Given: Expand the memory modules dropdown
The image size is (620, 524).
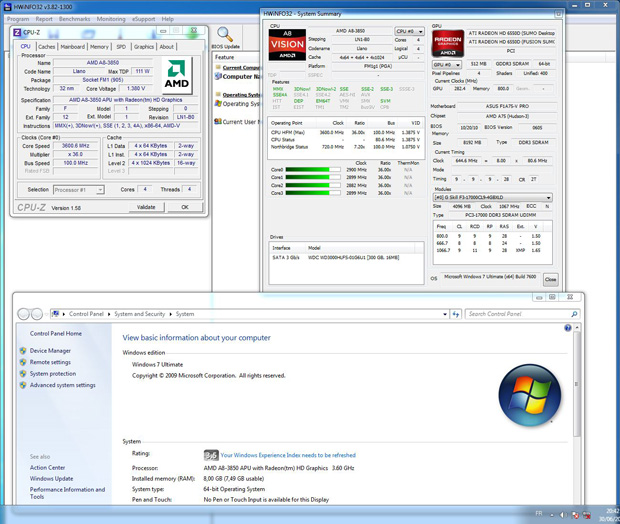Looking at the screenshot, I should (x=548, y=197).
